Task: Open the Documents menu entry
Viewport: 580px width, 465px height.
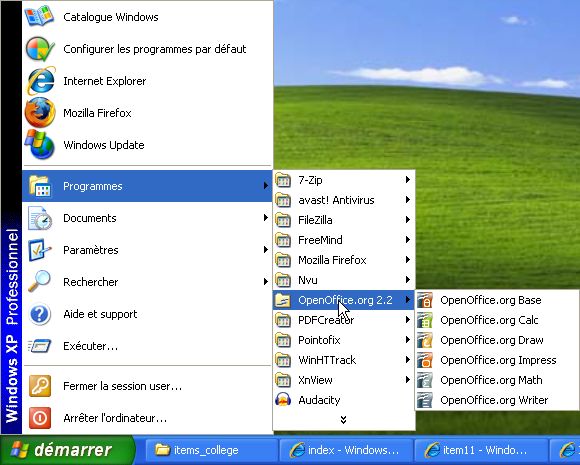Action: click(x=147, y=218)
